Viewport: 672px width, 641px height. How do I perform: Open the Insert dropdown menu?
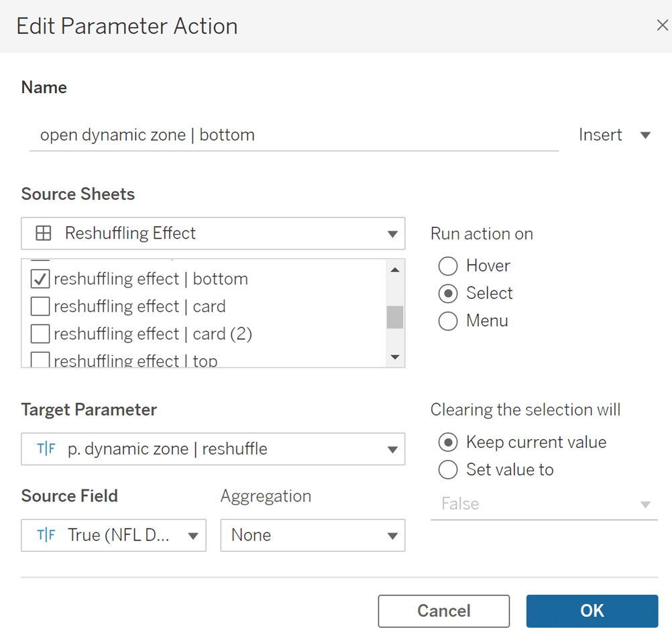[614, 135]
